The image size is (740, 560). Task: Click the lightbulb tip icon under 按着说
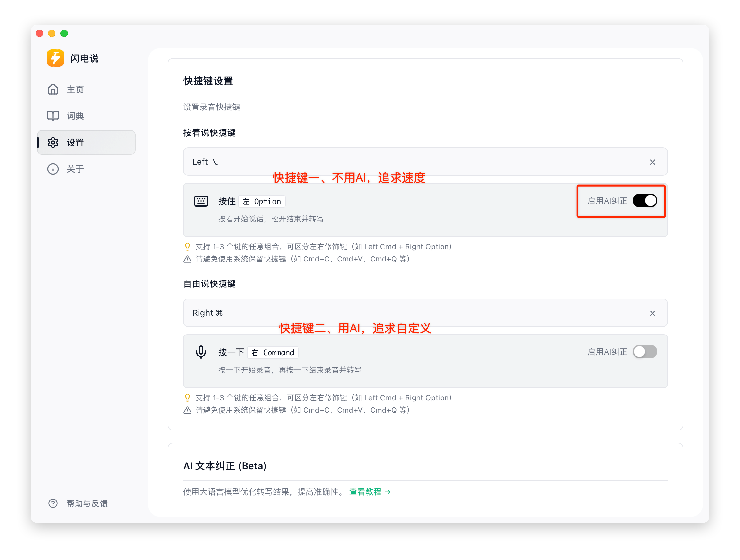(187, 247)
